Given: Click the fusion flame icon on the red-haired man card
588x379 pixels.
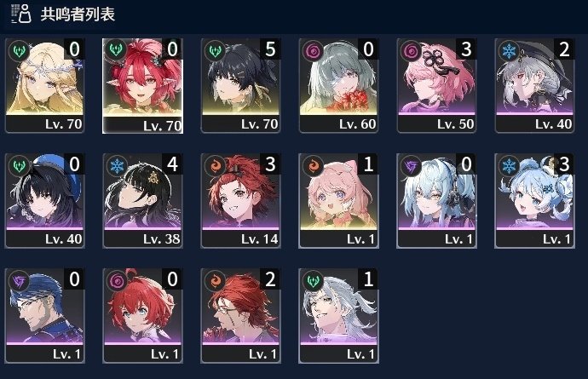Looking at the screenshot, I should click(215, 280).
